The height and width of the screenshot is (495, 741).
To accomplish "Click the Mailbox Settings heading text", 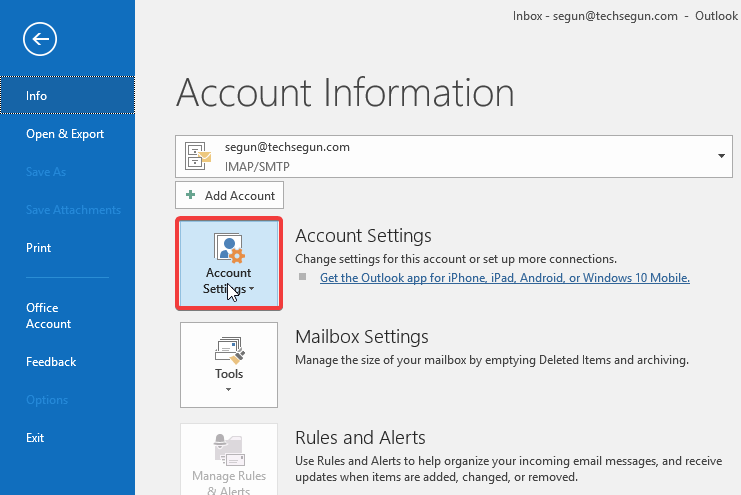I will coord(362,337).
